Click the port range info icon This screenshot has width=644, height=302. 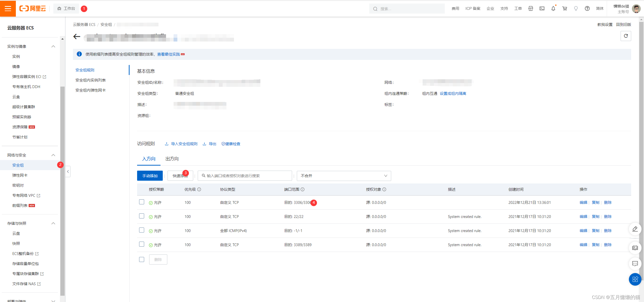[303, 190]
